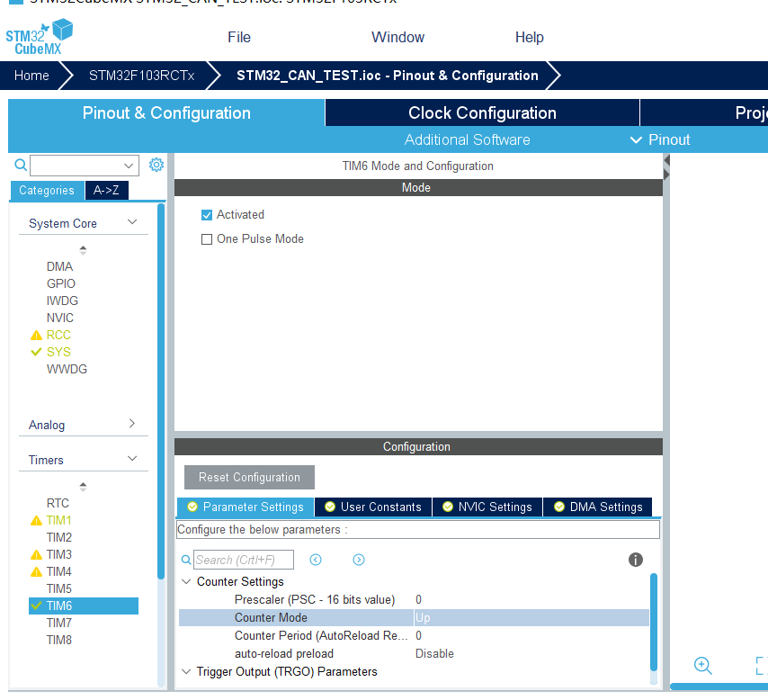Collapse the panel with the left arrow handle

tap(666, 160)
